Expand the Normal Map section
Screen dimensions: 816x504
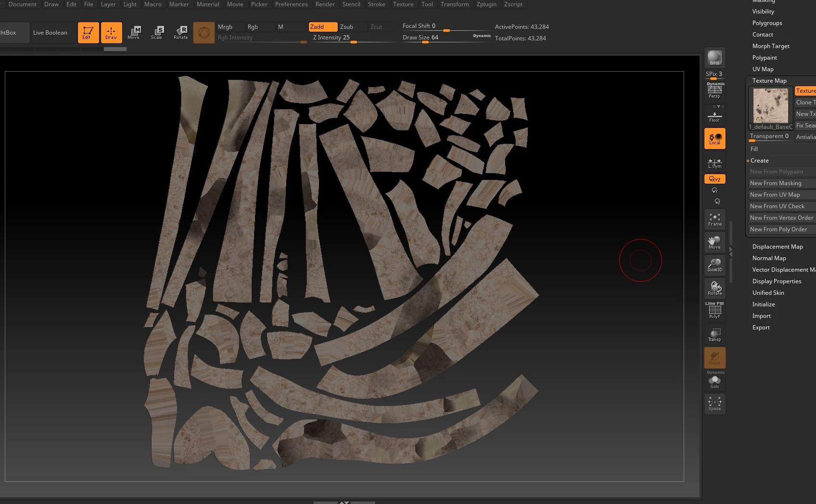coord(769,258)
